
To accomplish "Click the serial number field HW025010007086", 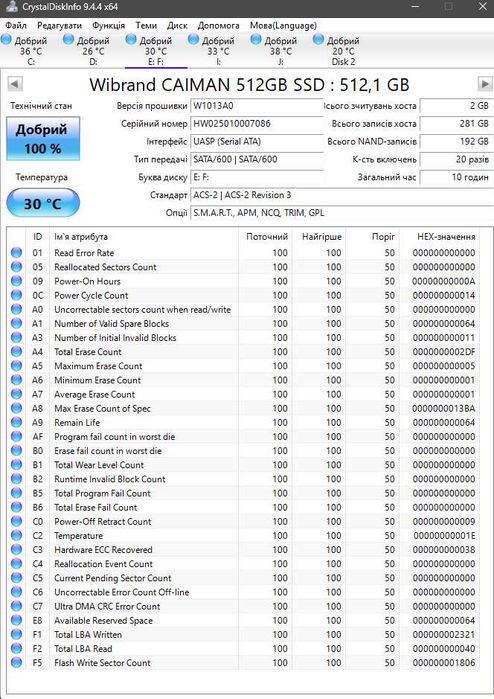I will click(x=257, y=124).
